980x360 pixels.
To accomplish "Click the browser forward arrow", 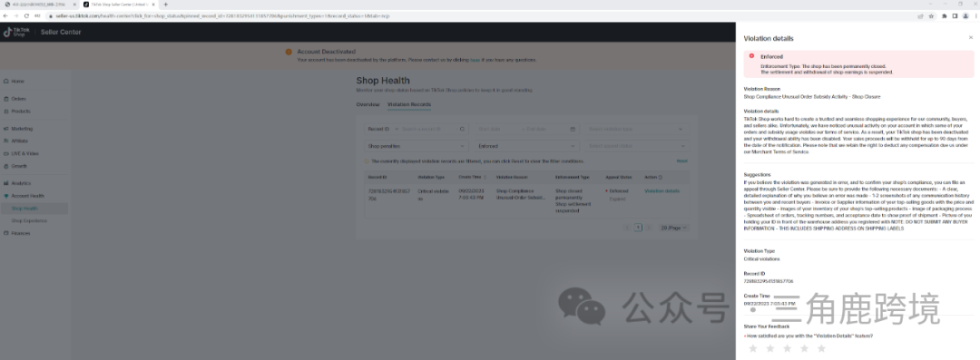I will (x=15, y=15).
